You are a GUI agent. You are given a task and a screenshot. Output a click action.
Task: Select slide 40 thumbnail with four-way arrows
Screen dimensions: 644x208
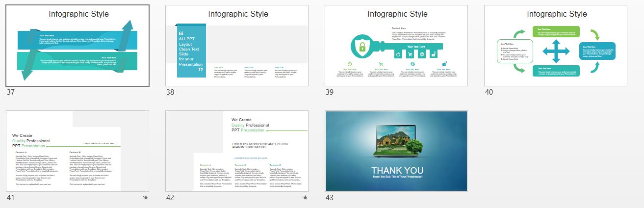click(x=556, y=46)
